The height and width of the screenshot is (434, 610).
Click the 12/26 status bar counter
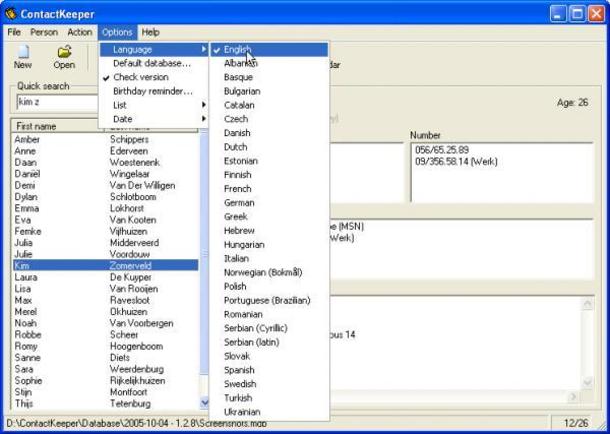click(577, 423)
